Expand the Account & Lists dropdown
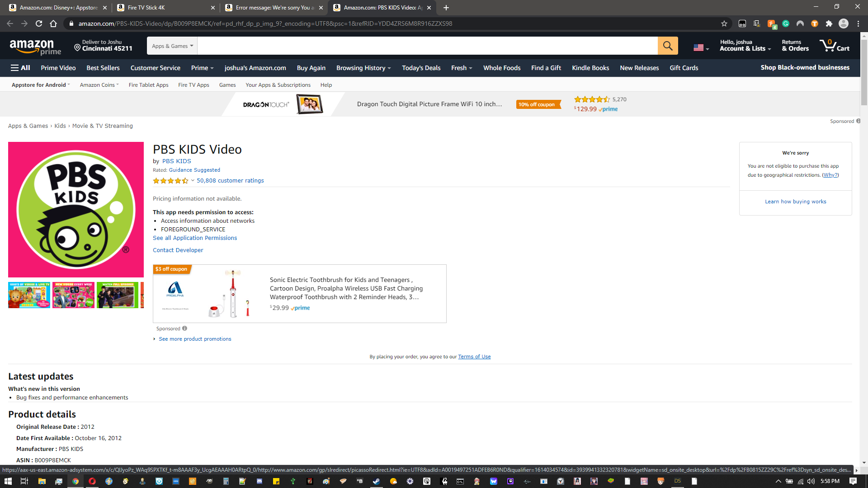868x488 pixels. 745,45
